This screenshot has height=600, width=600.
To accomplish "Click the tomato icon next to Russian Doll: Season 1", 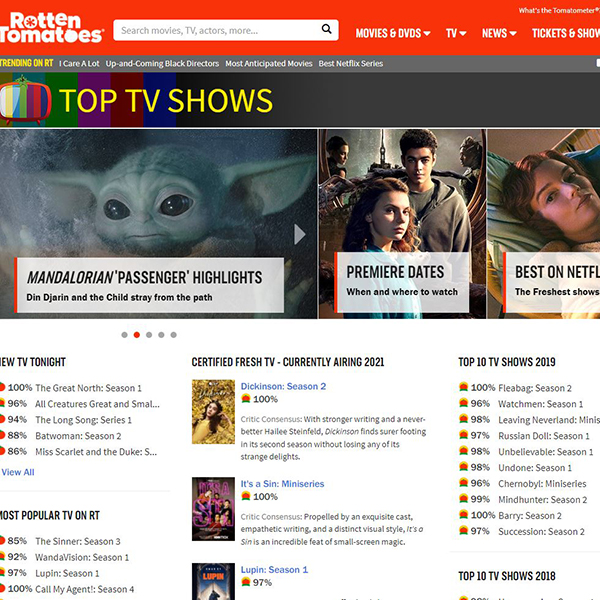I will [x=463, y=435].
